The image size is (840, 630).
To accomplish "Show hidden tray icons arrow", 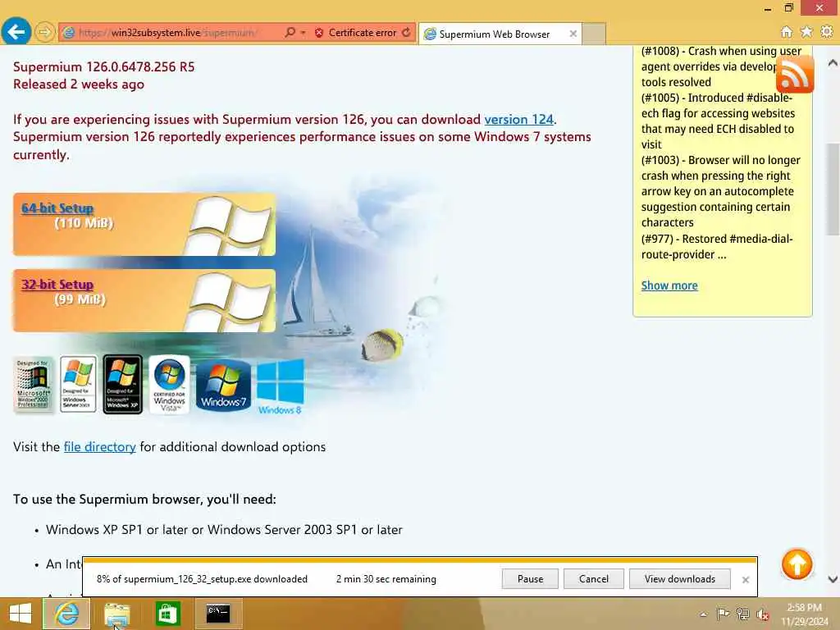I will tap(703, 614).
